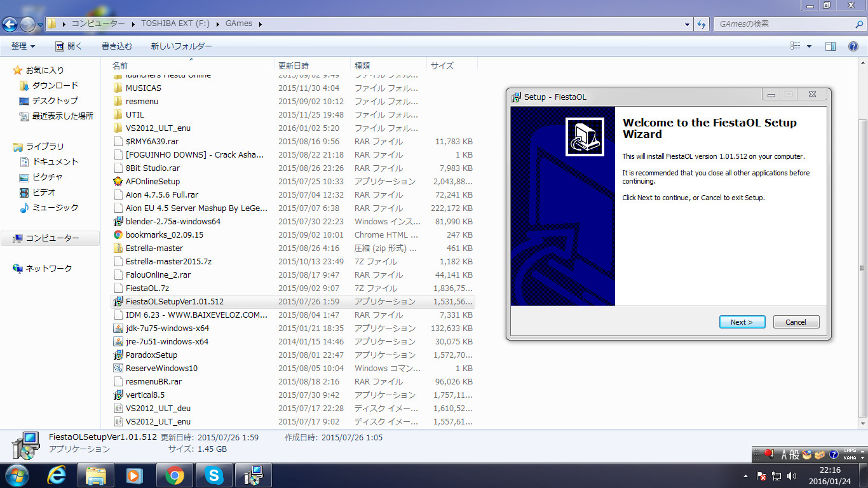Click 新しいフォルダー toolbar button
The image size is (868, 488).
[182, 46]
